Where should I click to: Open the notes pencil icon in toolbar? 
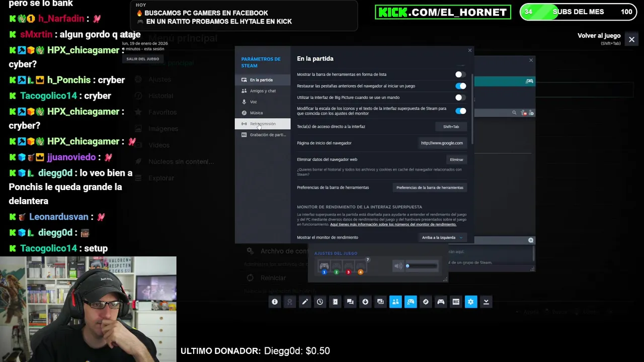(305, 302)
